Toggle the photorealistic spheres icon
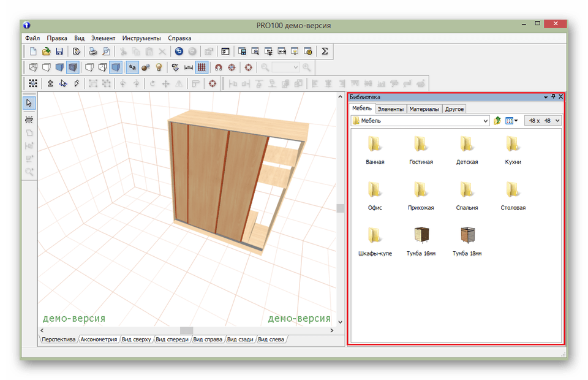Image resolution: width=588 pixels, height=380 pixels. coord(146,67)
